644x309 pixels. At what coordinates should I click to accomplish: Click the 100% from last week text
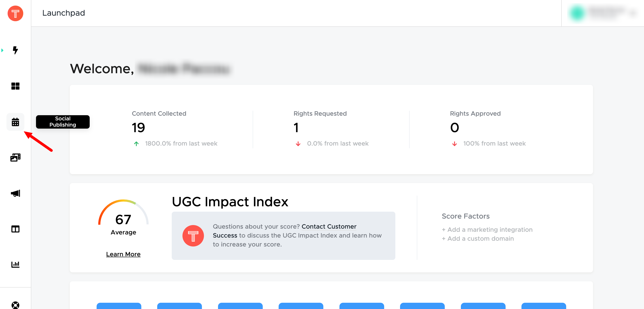(x=494, y=144)
